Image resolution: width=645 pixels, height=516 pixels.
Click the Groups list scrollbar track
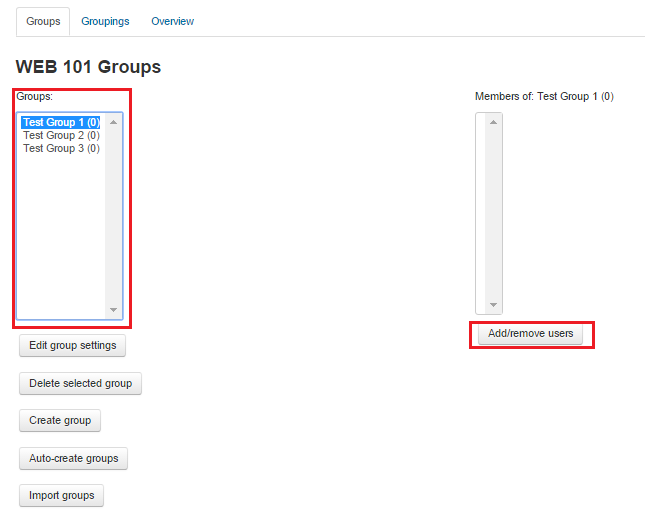113,215
